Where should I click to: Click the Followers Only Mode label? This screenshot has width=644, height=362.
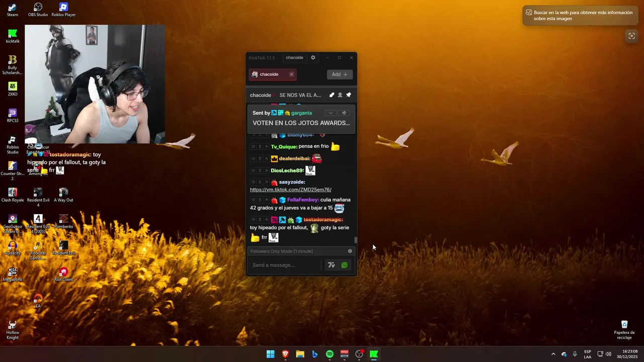(281, 251)
